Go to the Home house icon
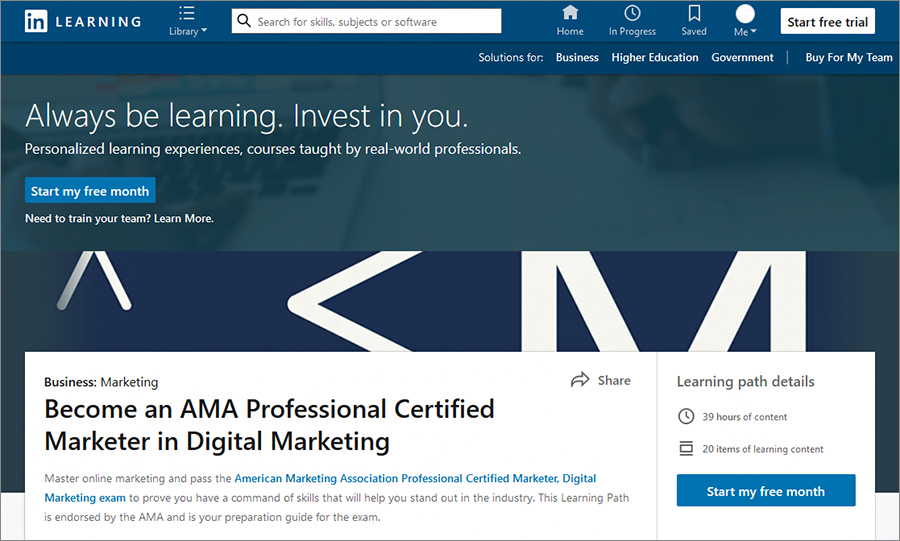Viewport: 900px width, 541px height. point(570,13)
